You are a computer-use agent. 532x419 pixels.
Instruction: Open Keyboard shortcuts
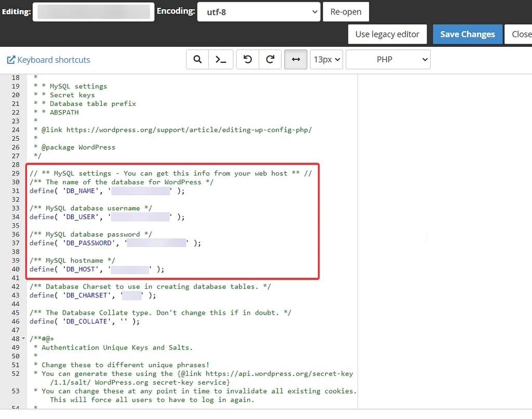52,59
